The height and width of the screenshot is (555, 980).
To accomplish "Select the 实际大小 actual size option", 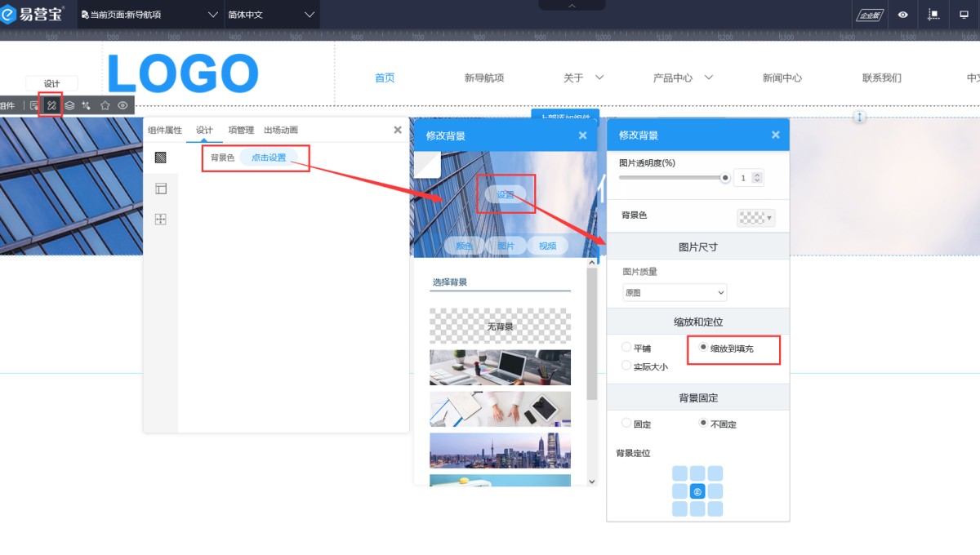I will point(626,366).
